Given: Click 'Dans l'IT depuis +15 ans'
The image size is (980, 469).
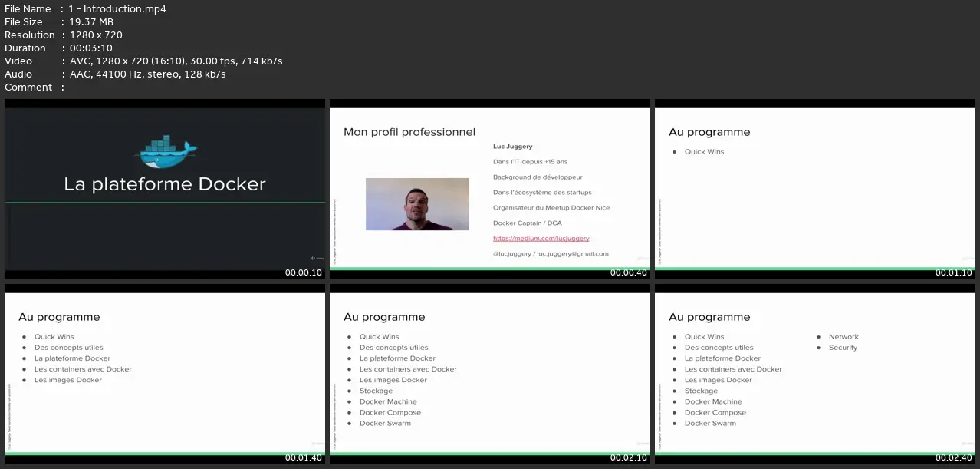Looking at the screenshot, I should click(x=531, y=162).
